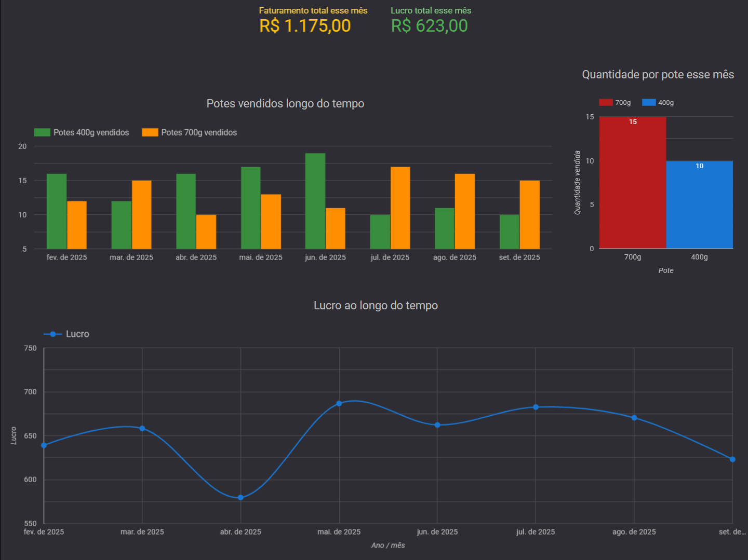Click the orange bar for jun. de 2025

pyautogui.click(x=336, y=228)
